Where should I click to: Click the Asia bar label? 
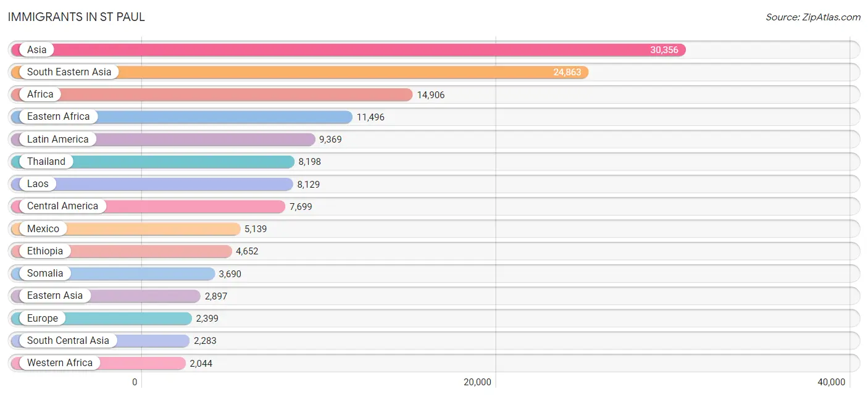tap(37, 49)
